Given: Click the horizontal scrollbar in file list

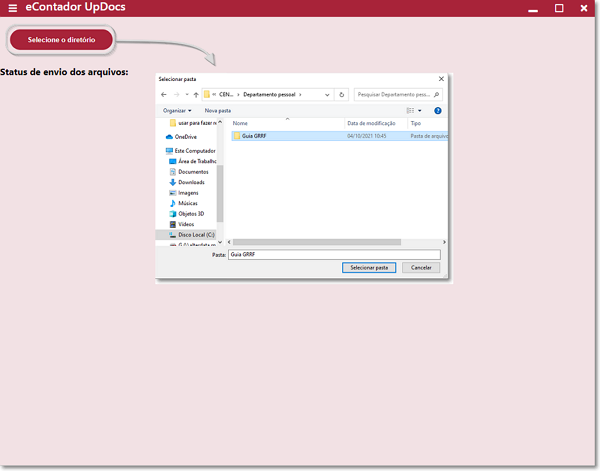Looking at the screenshot, I should pyautogui.click(x=317, y=242).
